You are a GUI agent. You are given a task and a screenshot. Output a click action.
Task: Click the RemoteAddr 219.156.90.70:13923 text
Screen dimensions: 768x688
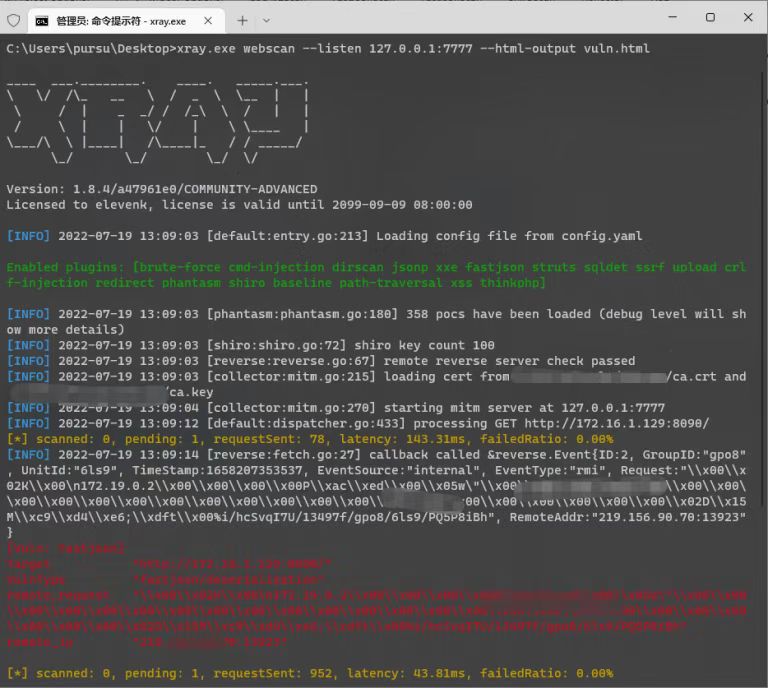click(628, 517)
